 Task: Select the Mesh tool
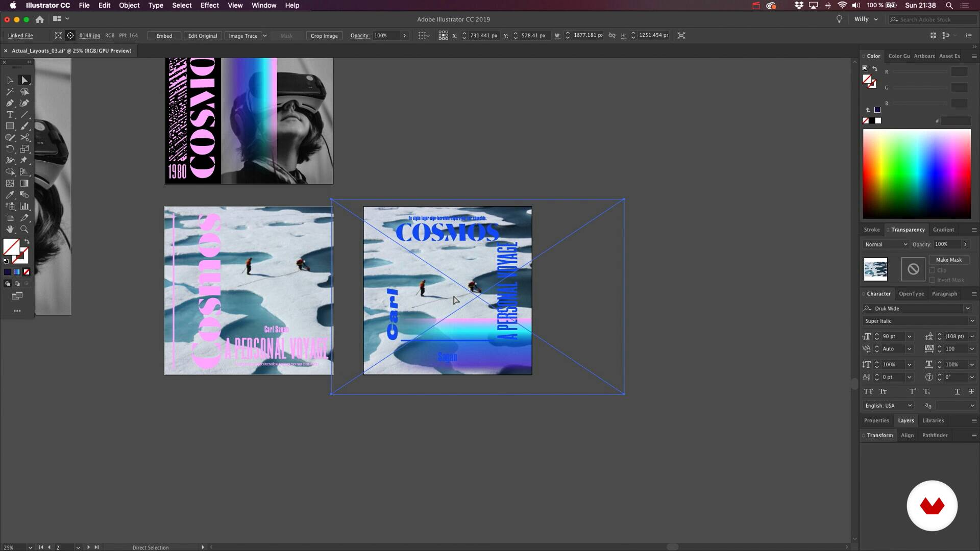click(x=10, y=183)
